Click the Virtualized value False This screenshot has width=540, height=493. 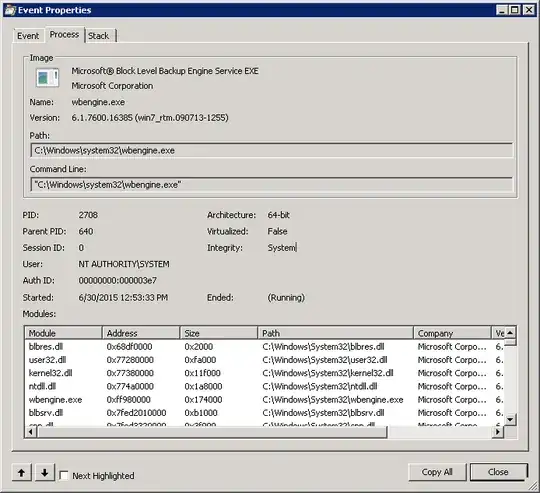click(x=277, y=231)
